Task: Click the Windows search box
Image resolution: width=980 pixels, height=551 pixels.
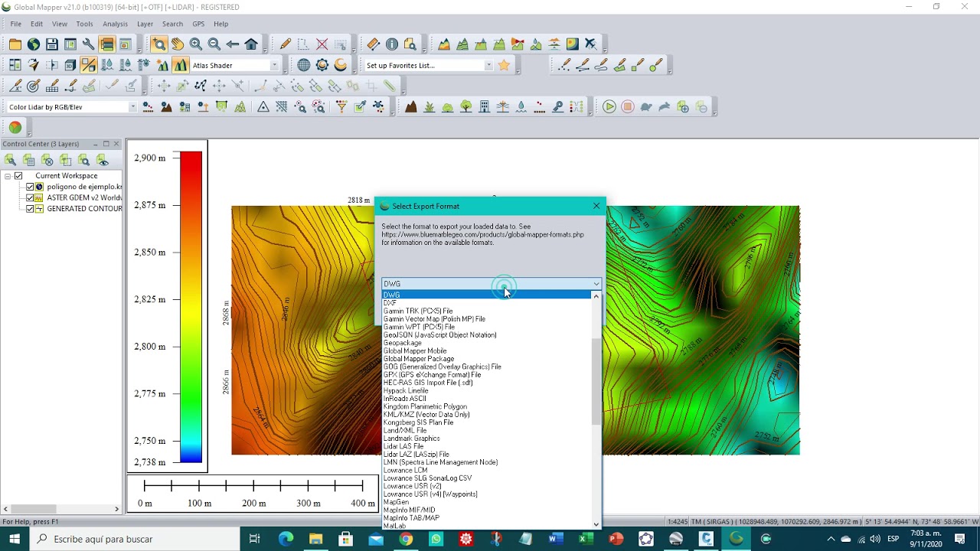Action: point(136,539)
